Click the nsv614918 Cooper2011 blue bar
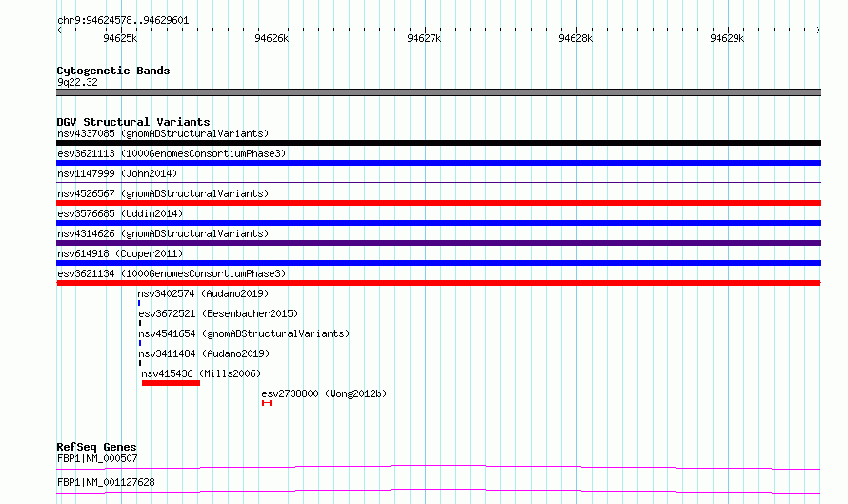848x504 pixels. pyautogui.click(x=438, y=263)
